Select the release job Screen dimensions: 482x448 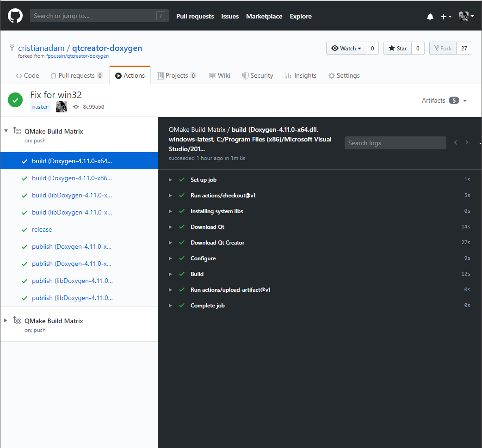tap(42, 230)
